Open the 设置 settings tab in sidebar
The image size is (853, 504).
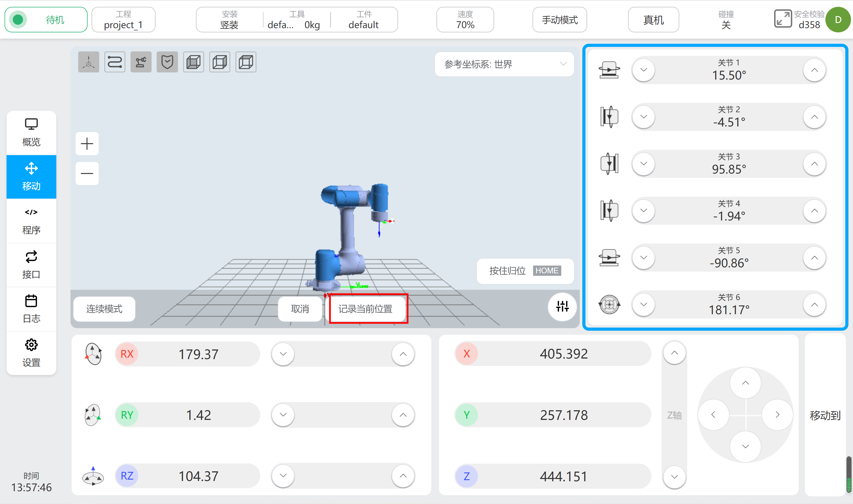pos(31,353)
